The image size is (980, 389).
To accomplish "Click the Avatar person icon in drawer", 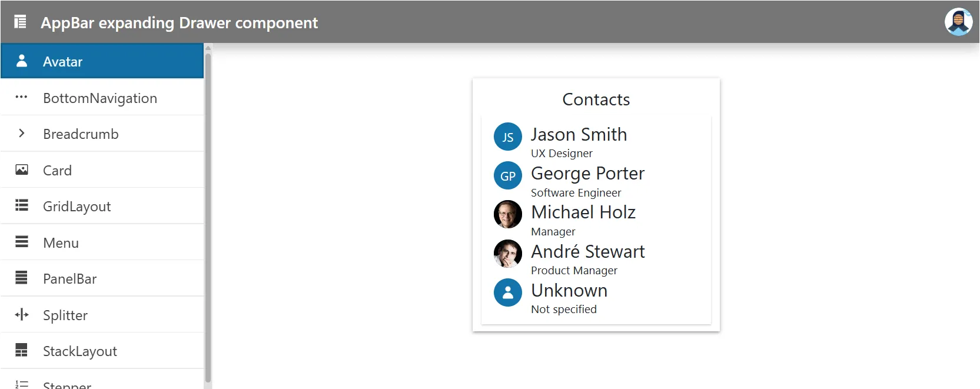I will 22,61.
